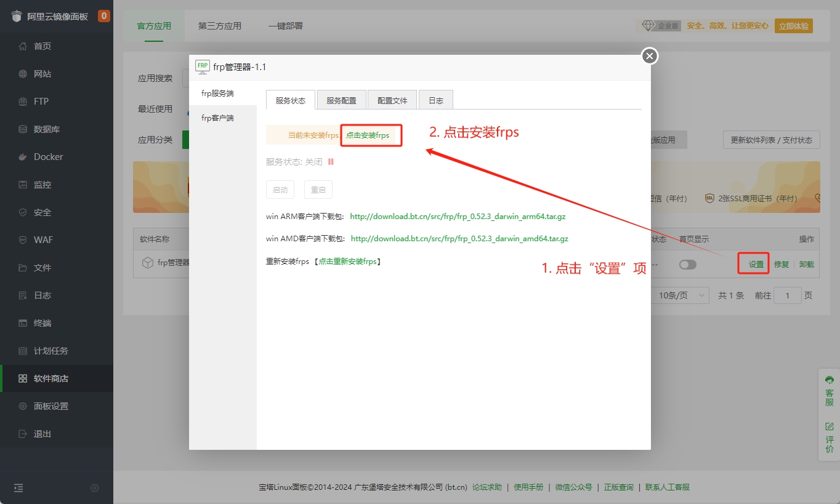The width and height of the screenshot is (840, 504).
Task: Click the 监控 monitor icon
Action: point(23,185)
